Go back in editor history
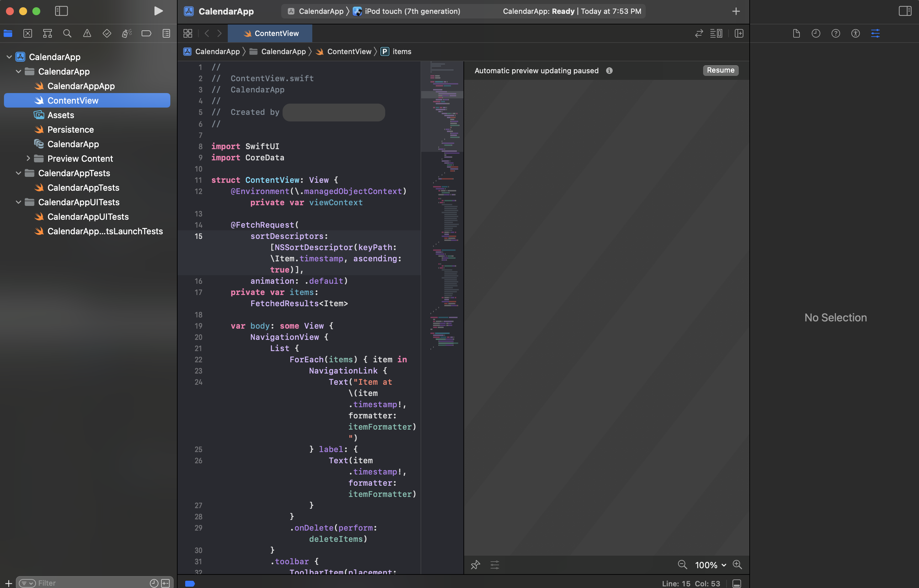 point(207,34)
